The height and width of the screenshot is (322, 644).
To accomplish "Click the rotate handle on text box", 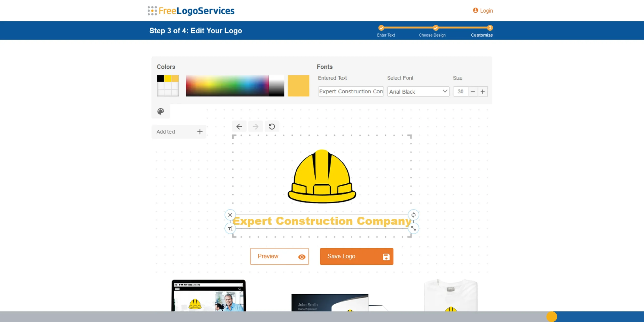I will [413, 215].
